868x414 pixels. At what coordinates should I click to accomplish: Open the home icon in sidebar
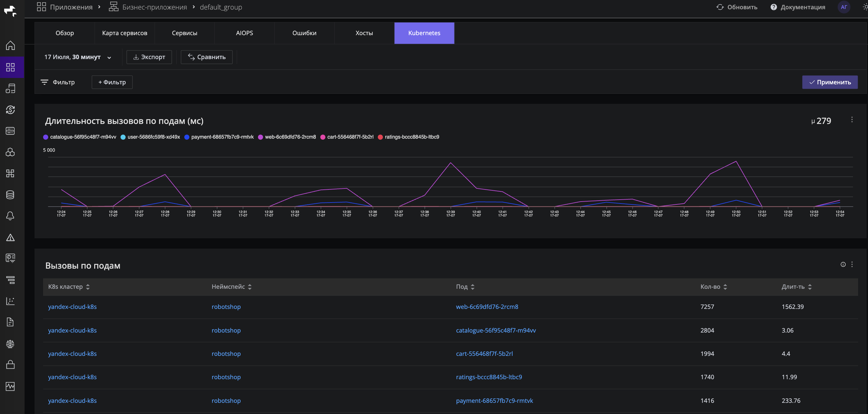[11, 45]
